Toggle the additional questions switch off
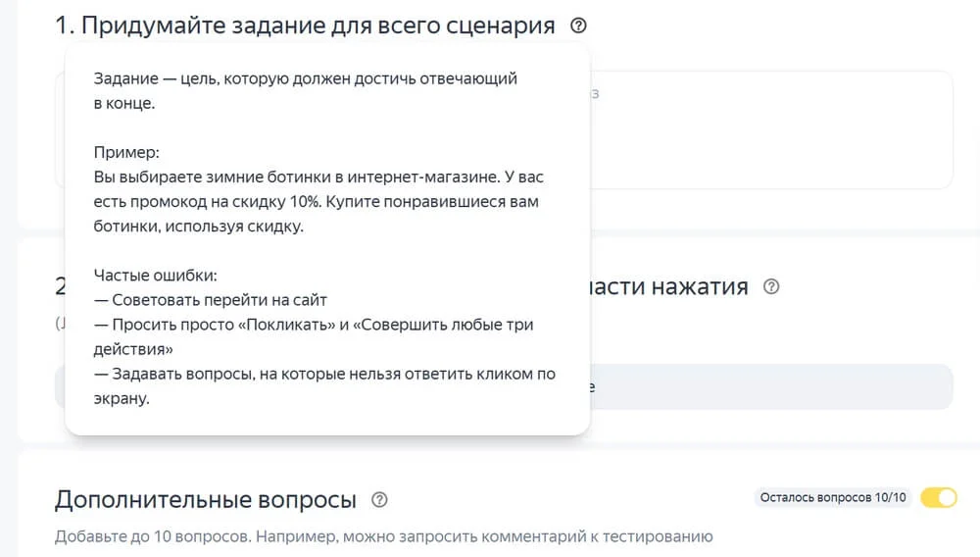The height and width of the screenshot is (557, 980). [x=939, y=497]
